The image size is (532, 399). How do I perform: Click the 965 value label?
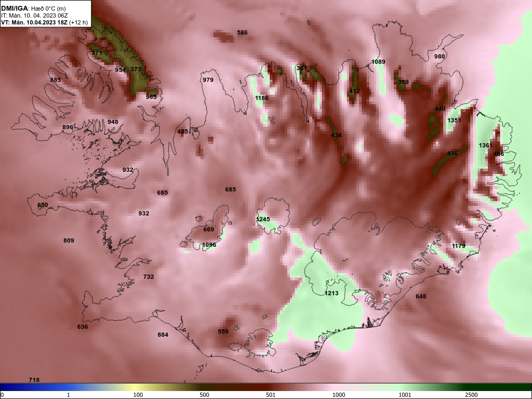click(x=151, y=97)
